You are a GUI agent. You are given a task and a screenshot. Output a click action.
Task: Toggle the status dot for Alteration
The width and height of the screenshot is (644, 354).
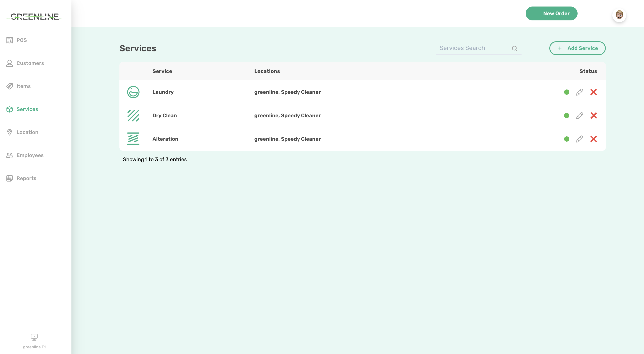566,139
